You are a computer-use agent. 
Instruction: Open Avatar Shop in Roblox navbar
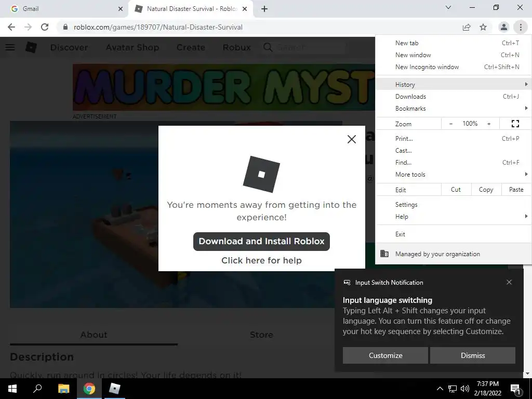tap(132, 47)
